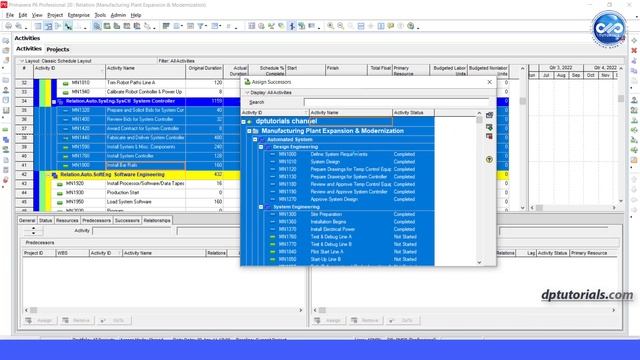Switch to the Predecessors details tab
The image size is (640, 360).
(x=96, y=220)
